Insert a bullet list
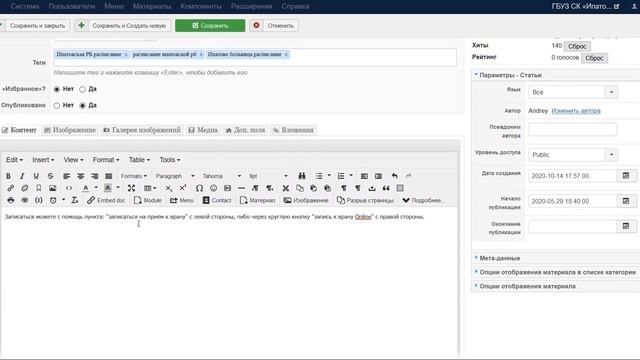640x360 pixels. (319, 176)
